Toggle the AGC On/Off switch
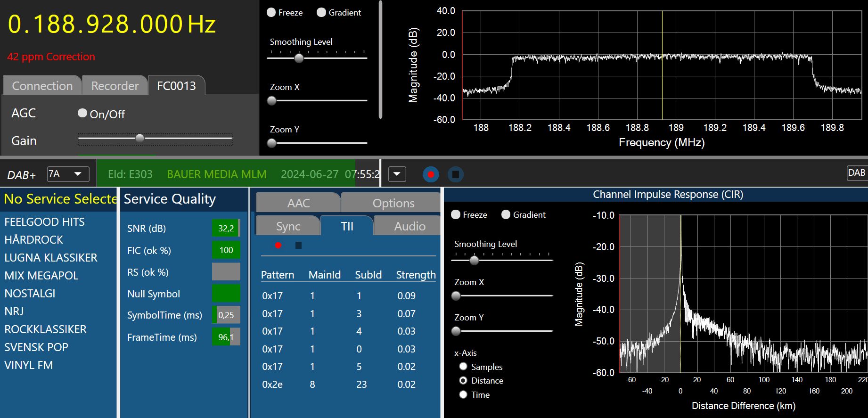Image resolution: width=868 pixels, height=418 pixels. (x=82, y=113)
